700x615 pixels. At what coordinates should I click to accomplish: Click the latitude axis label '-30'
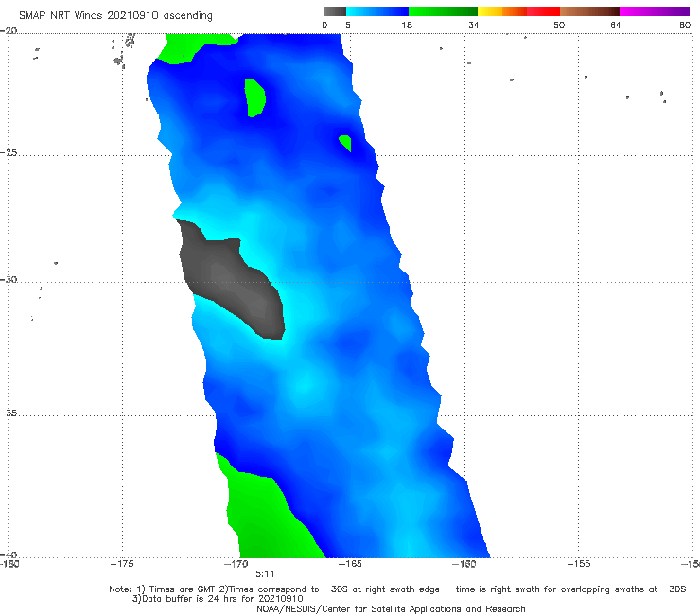click(x=9, y=279)
